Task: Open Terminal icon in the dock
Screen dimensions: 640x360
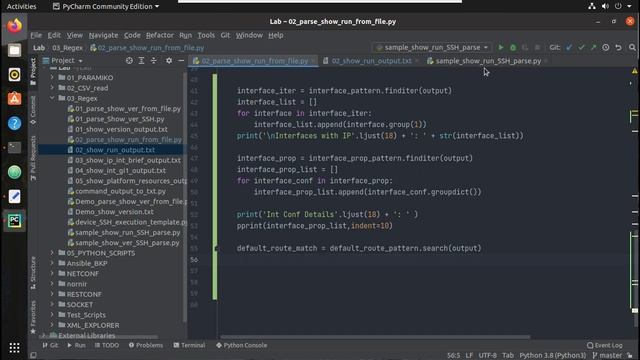Action: (x=14, y=147)
